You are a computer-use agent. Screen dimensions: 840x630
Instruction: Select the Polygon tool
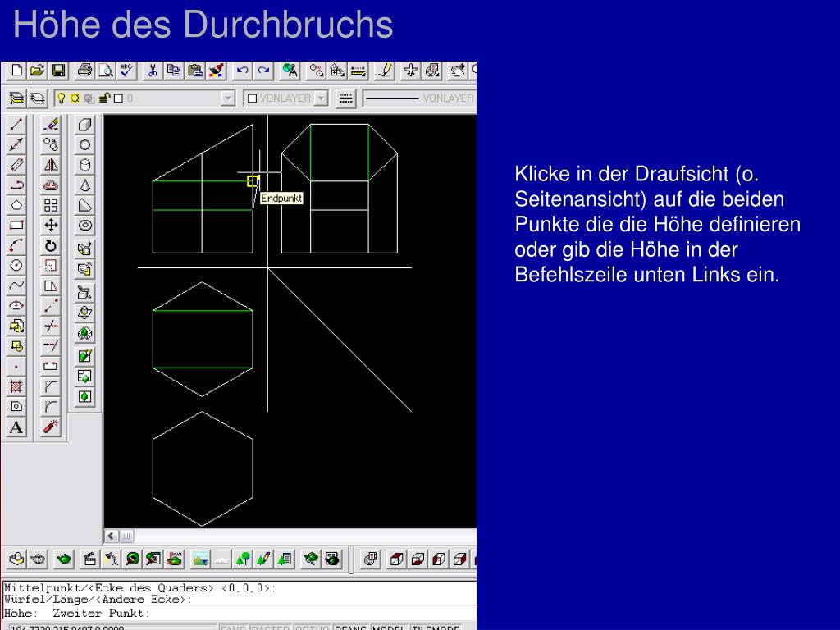16,205
